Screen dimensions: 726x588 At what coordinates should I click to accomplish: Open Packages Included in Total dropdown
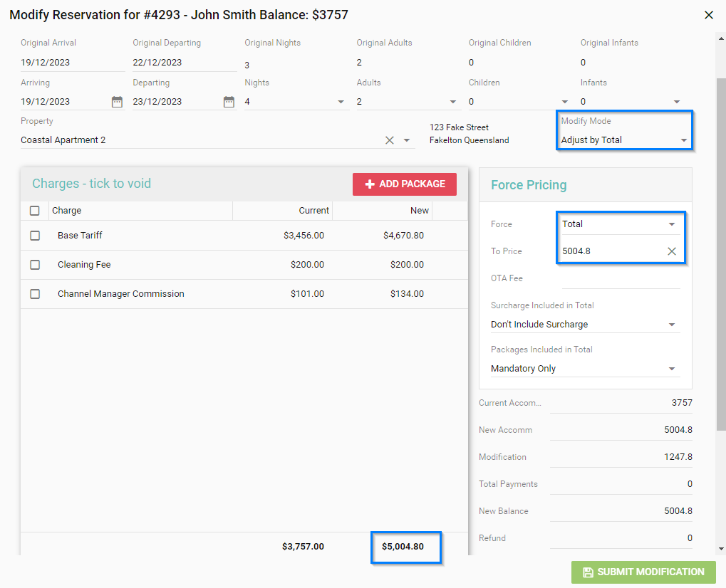pyautogui.click(x=584, y=369)
